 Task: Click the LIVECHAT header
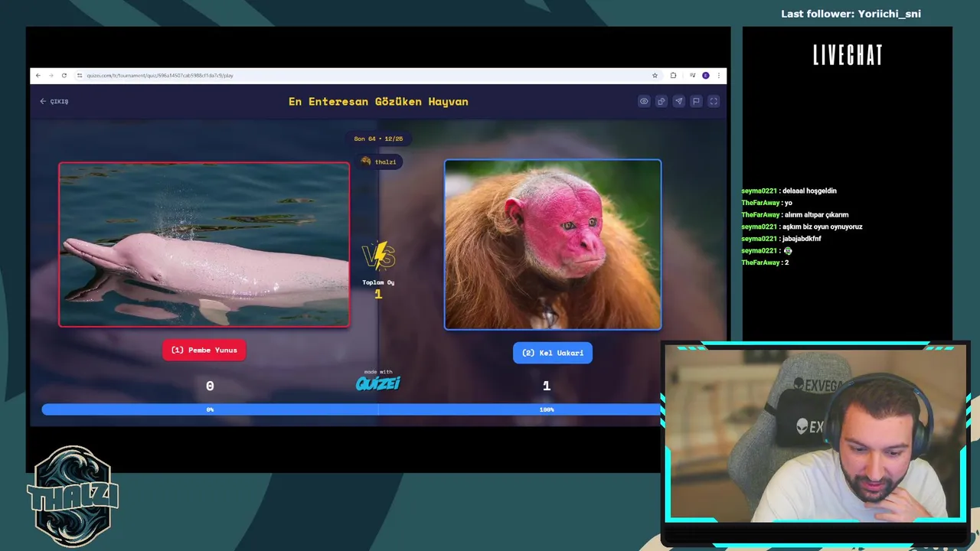[848, 55]
